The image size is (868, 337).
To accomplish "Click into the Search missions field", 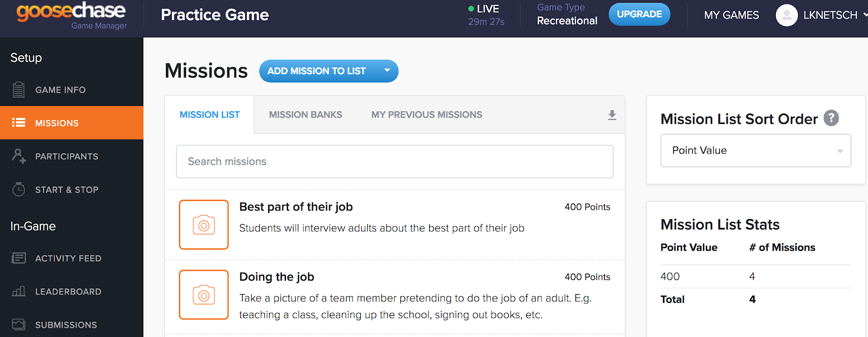I will [x=394, y=161].
